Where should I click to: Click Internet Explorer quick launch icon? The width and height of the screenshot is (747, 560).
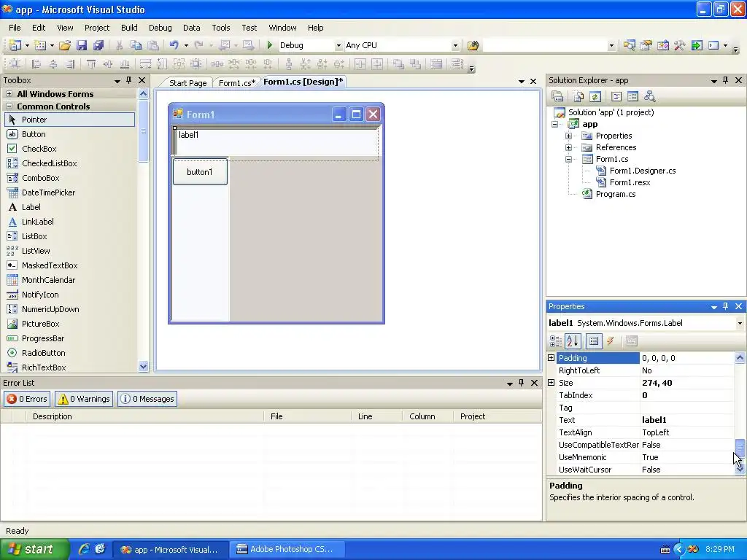[x=84, y=549]
